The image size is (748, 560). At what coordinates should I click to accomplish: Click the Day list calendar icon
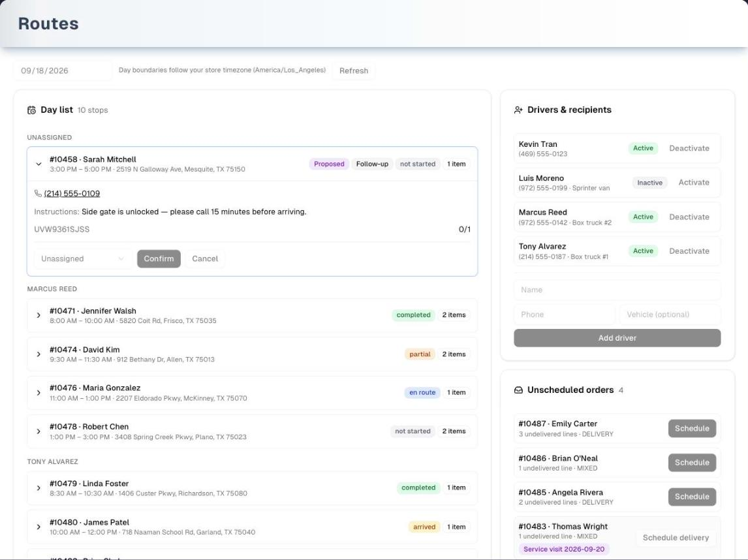[31, 110]
